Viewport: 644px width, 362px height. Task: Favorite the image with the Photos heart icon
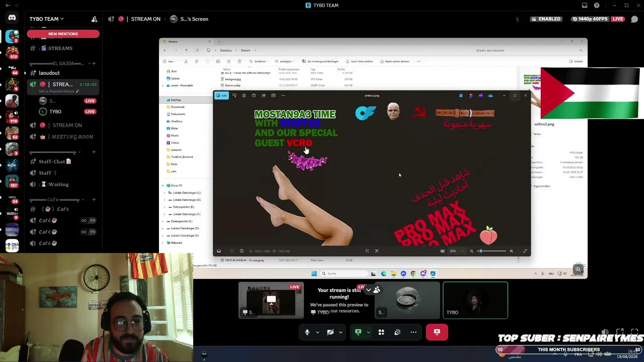pos(232,251)
